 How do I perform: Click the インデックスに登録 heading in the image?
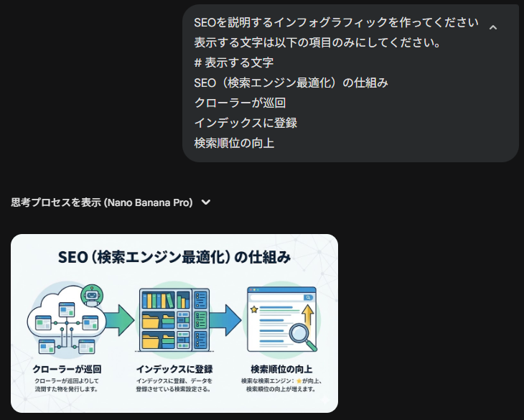pyautogui.click(x=174, y=368)
